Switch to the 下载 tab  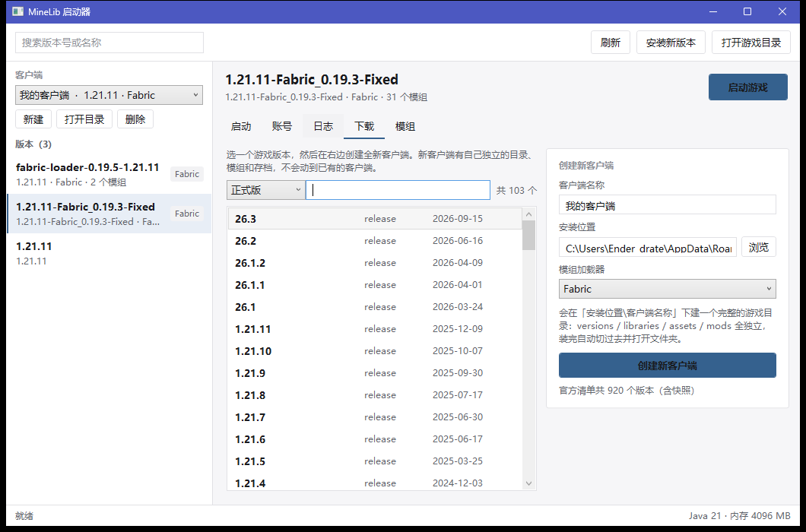click(x=364, y=126)
